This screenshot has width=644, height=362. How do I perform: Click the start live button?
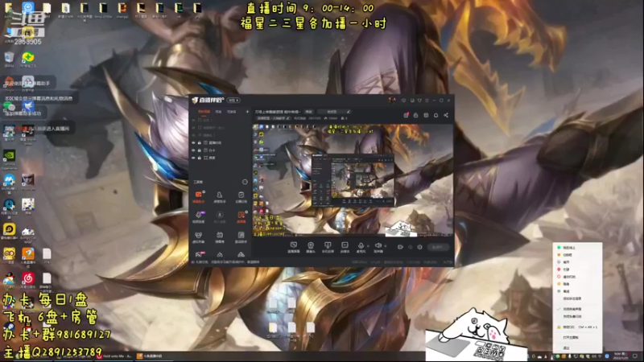(438, 247)
